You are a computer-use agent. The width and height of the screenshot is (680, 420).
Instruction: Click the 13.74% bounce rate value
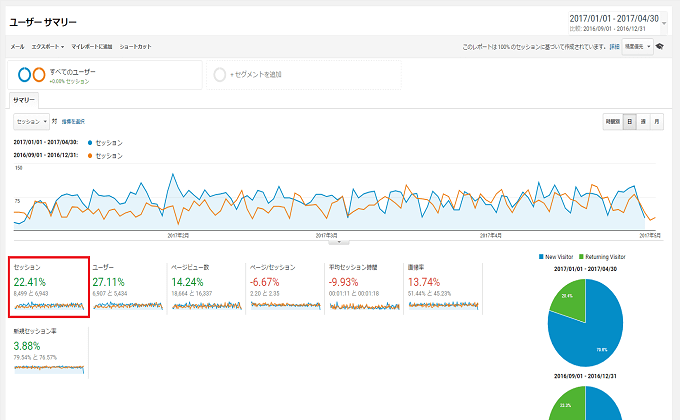pos(424,282)
